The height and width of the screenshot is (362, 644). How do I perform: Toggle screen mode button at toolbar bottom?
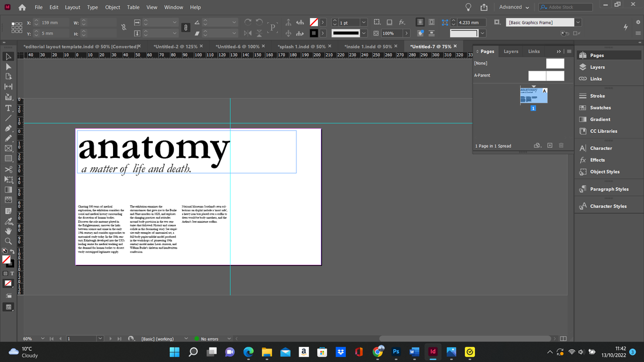pyautogui.click(x=8, y=307)
